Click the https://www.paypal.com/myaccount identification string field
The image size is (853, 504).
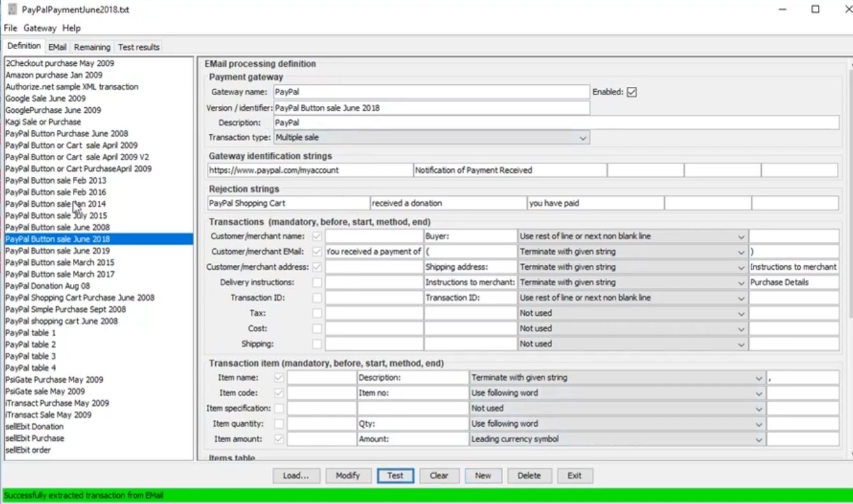click(310, 170)
